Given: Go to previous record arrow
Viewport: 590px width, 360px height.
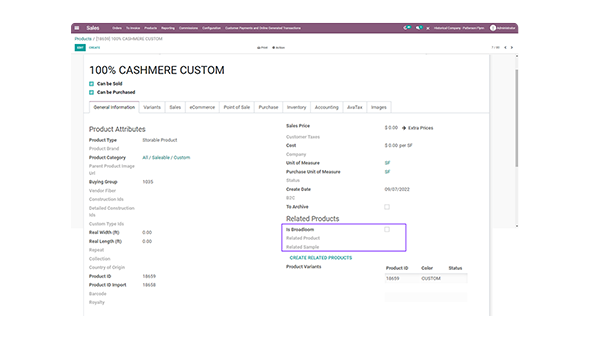Looking at the screenshot, I should click(x=505, y=47).
